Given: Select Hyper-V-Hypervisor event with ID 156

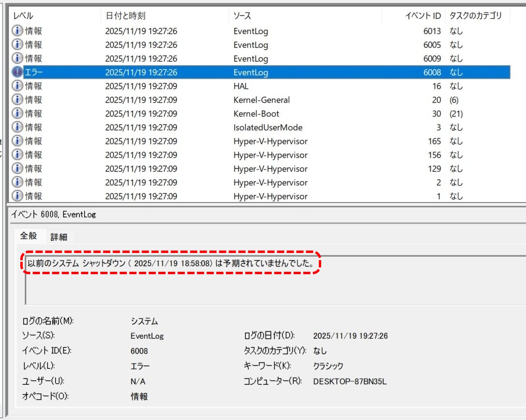Looking at the screenshot, I should coord(270,155).
